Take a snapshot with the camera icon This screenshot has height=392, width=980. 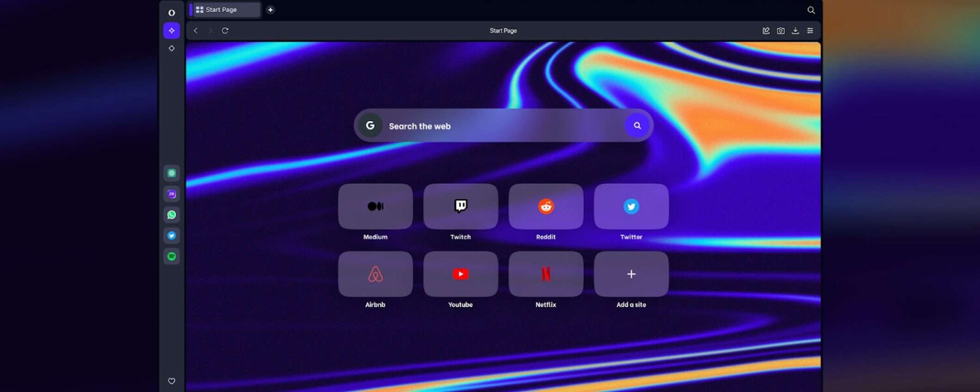pyautogui.click(x=780, y=31)
